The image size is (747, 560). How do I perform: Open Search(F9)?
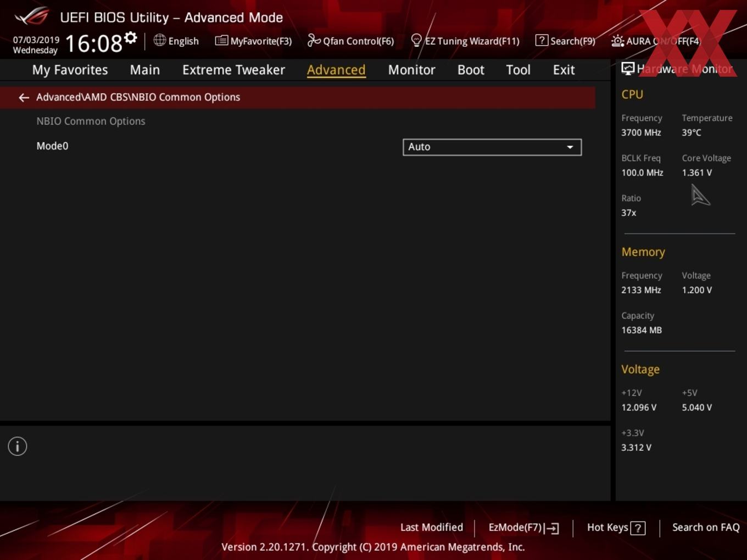tap(565, 41)
